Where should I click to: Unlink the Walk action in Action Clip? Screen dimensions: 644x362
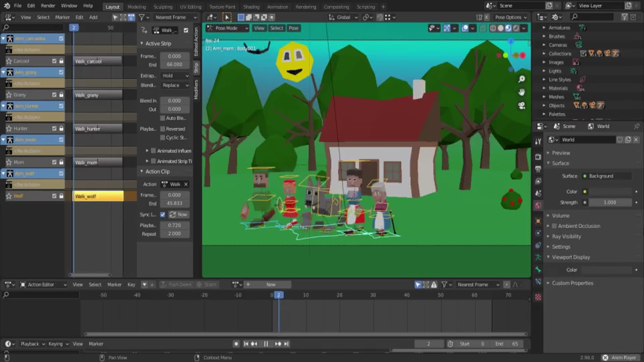tap(186, 184)
